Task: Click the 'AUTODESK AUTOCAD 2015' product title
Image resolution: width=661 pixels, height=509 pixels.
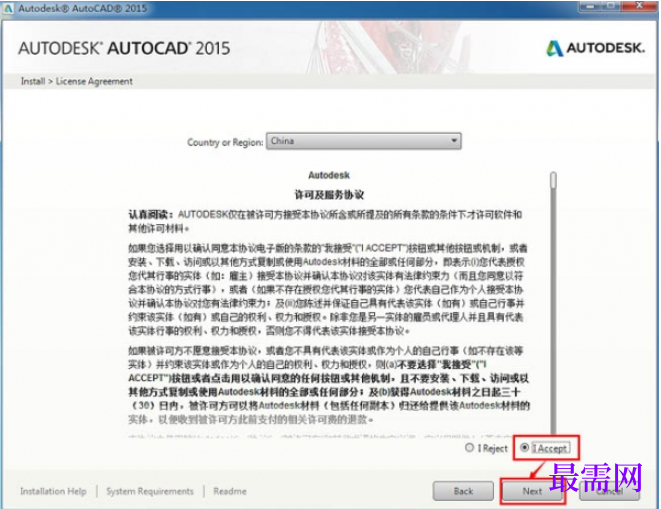Action: coord(124,48)
